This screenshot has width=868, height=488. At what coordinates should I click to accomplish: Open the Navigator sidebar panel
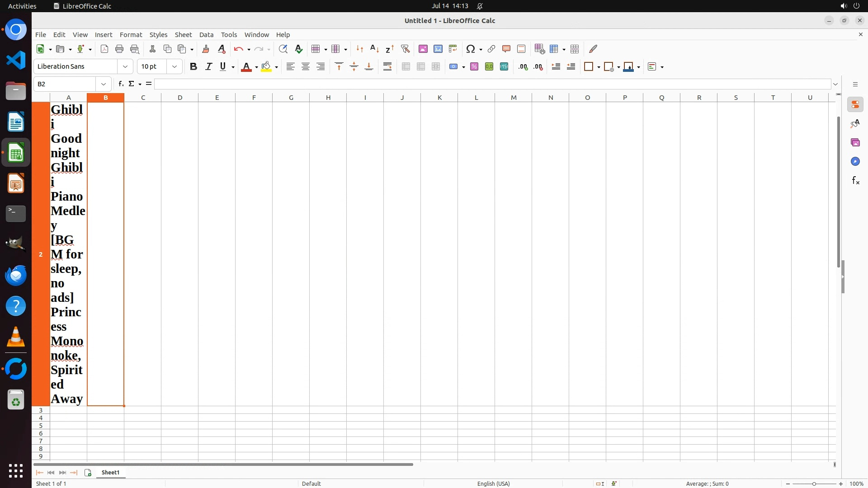tap(855, 161)
